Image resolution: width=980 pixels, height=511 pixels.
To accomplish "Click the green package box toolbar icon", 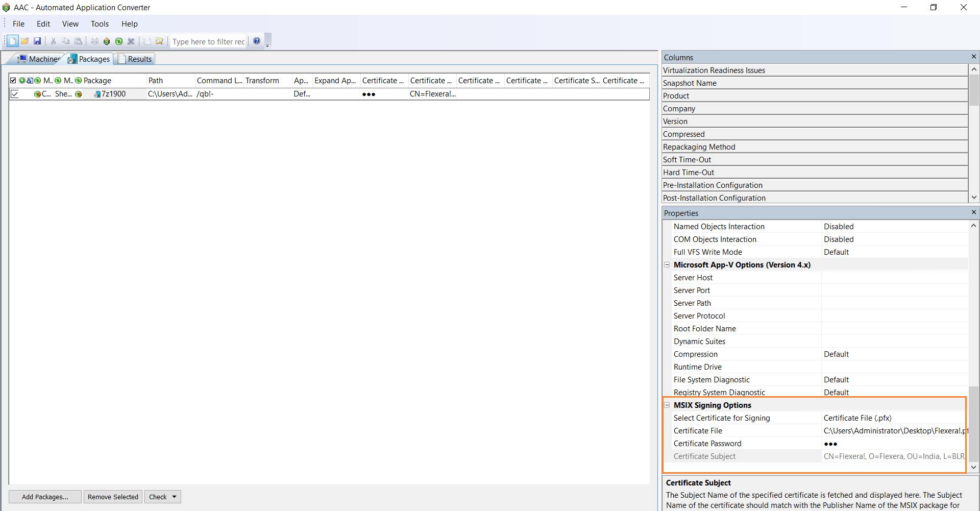I will (x=107, y=41).
